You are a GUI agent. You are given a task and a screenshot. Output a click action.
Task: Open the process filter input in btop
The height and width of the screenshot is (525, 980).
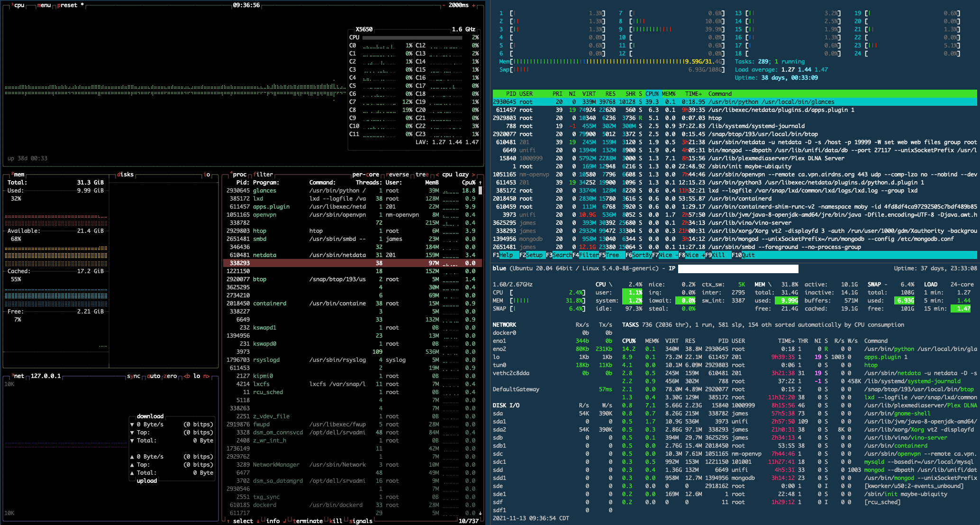[263, 174]
